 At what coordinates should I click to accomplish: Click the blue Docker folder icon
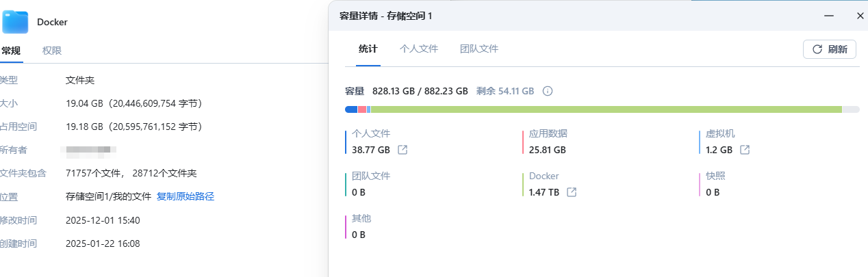point(15,22)
